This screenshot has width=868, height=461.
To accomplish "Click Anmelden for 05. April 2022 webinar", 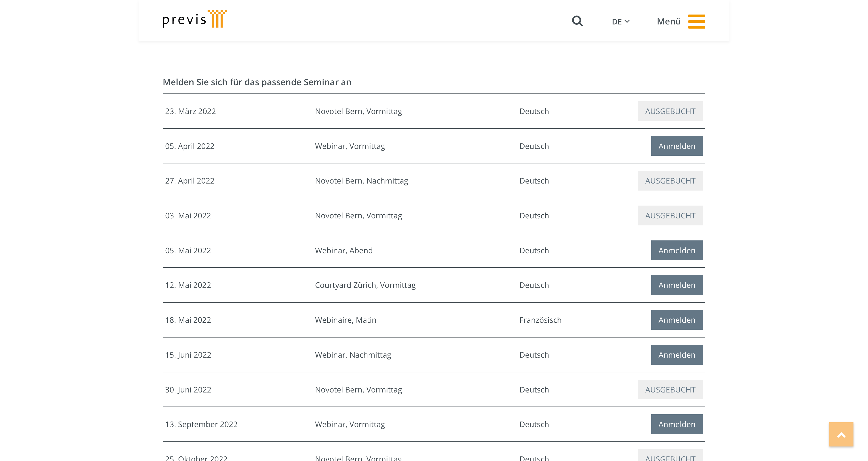I will [677, 146].
